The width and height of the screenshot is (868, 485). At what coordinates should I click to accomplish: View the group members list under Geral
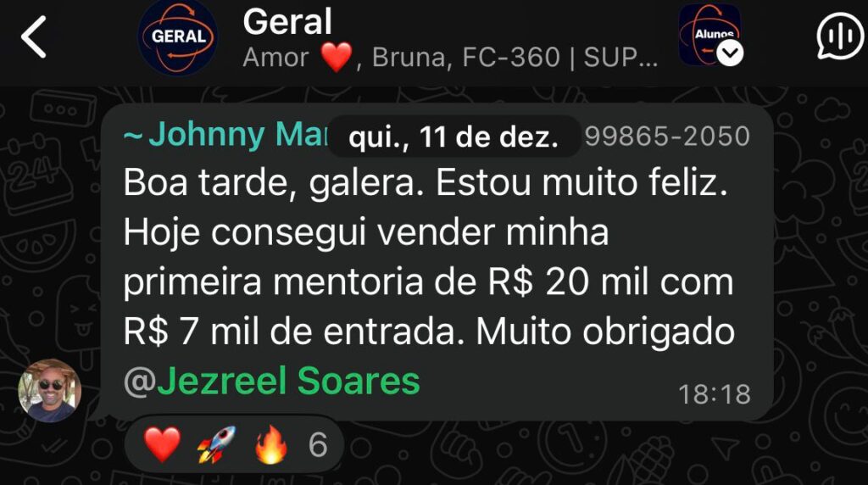tap(450, 57)
